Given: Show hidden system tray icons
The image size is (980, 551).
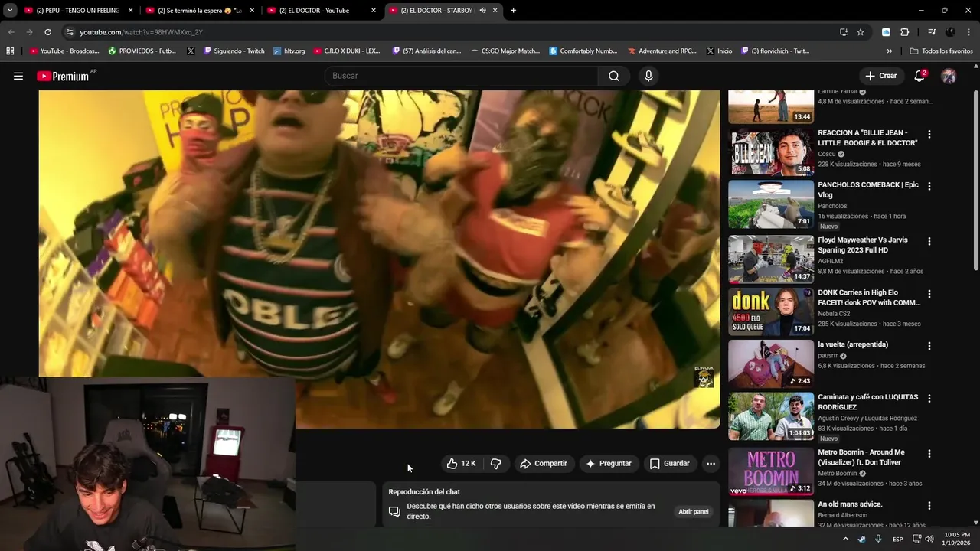Looking at the screenshot, I should coord(845,539).
